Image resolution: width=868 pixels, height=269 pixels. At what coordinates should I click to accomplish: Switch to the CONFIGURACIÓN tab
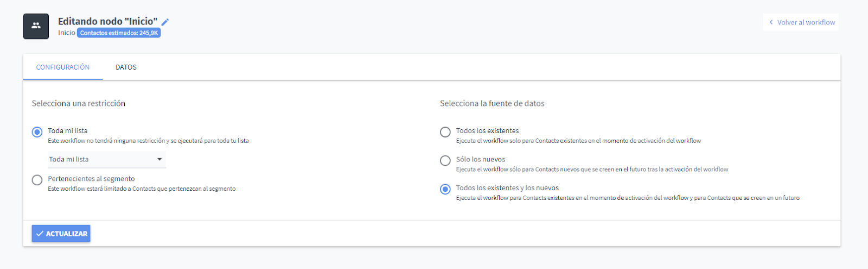(63, 67)
